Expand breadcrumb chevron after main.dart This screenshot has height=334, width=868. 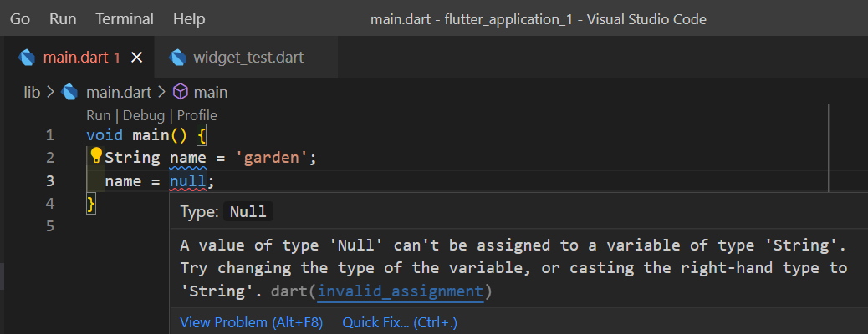[161, 93]
